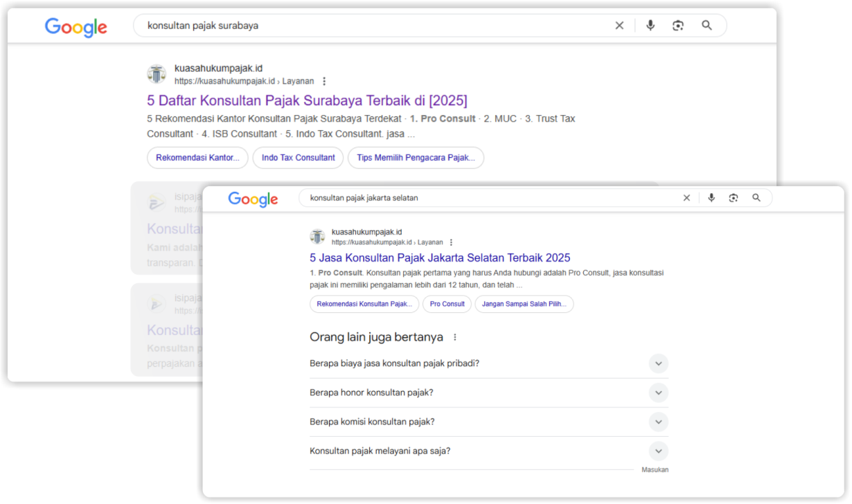Click 'Jangan Sampai Salah Pilih...' chip
Viewport: 852px width, 504px height.
[x=524, y=304]
